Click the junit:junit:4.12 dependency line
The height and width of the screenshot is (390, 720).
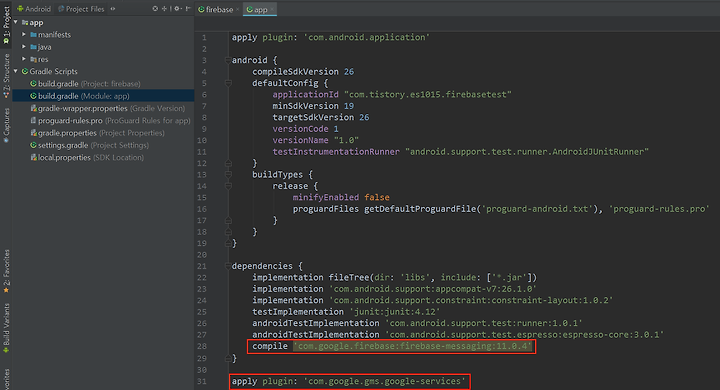coord(346,311)
